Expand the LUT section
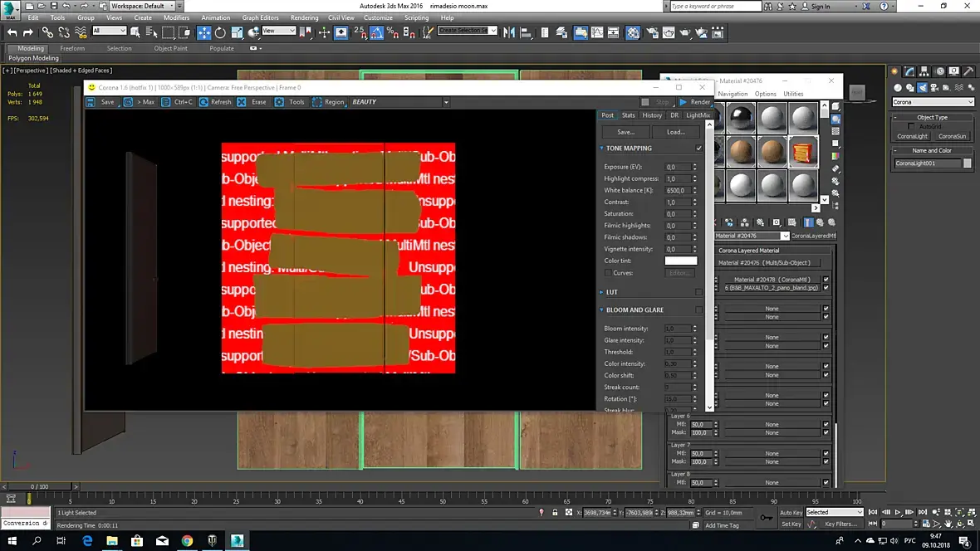Screen dimensions: 980x551 [601, 292]
